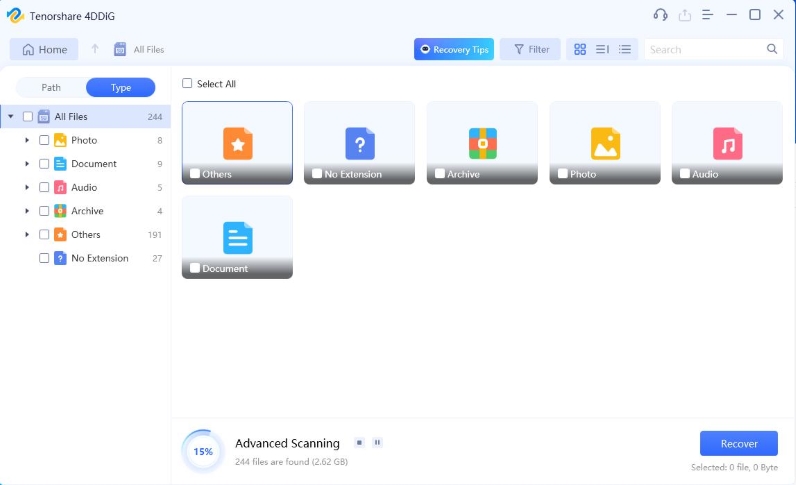Switch to the Type tab
The height and width of the screenshot is (485, 796).
(121, 87)
